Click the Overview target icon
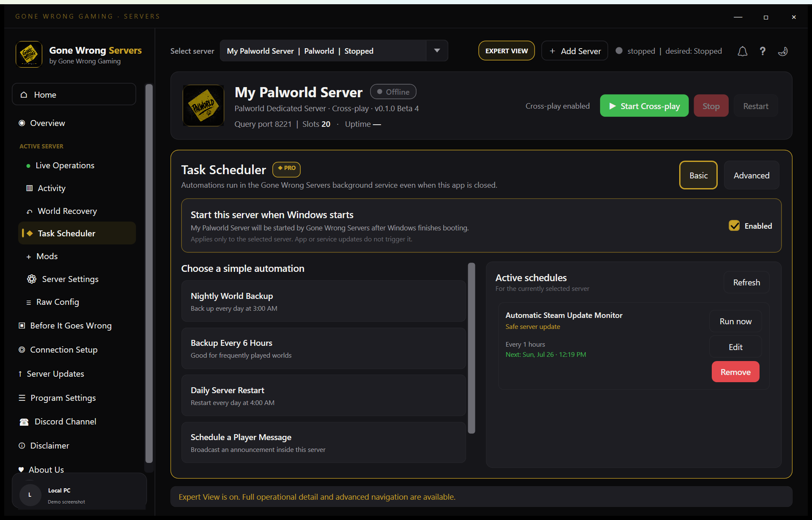The width and height of the screenshot is (812, 520). tap(22, 123)
